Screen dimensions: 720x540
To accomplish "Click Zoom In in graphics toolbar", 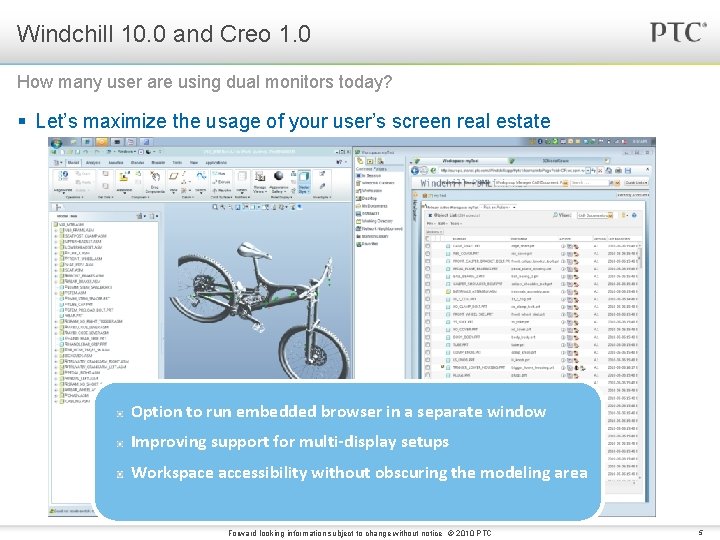I will (223, 207).
